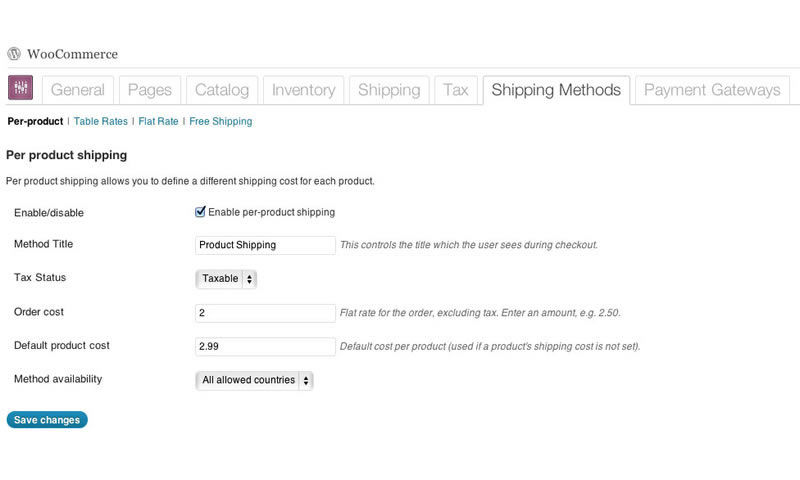Toggle Enable per-product shipping checkbox
The width and height of the screenshot is (800, 480).
200,212
